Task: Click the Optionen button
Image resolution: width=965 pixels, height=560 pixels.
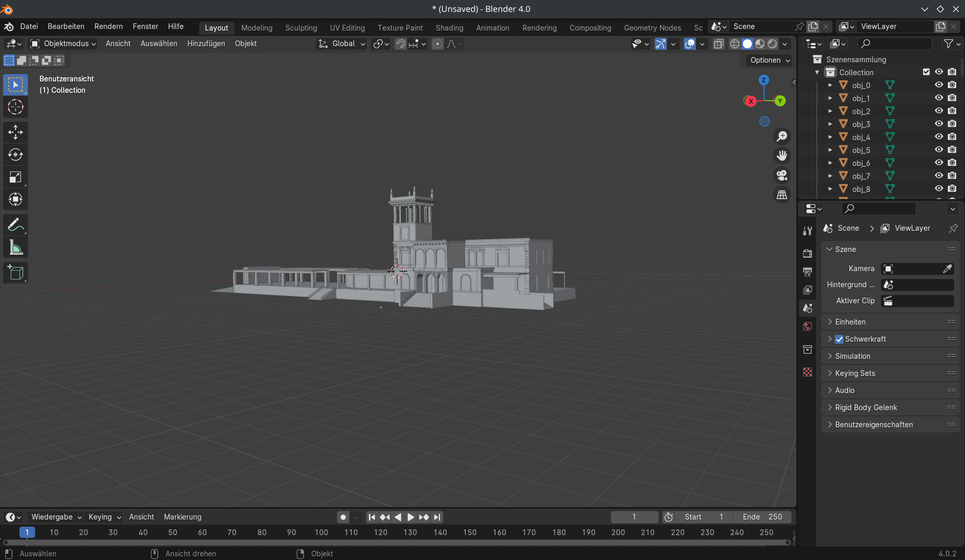Action: [x=769, y=60]
